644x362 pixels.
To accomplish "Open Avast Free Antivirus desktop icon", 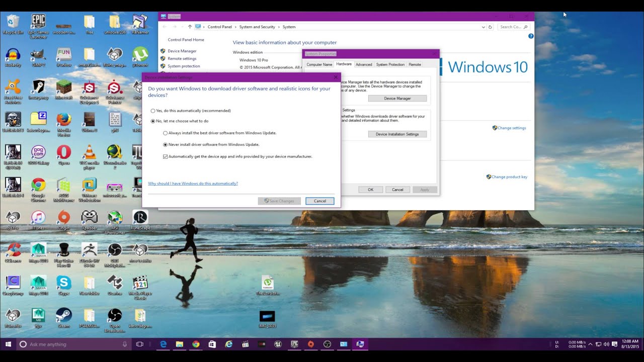I will [x=13, y=92].
